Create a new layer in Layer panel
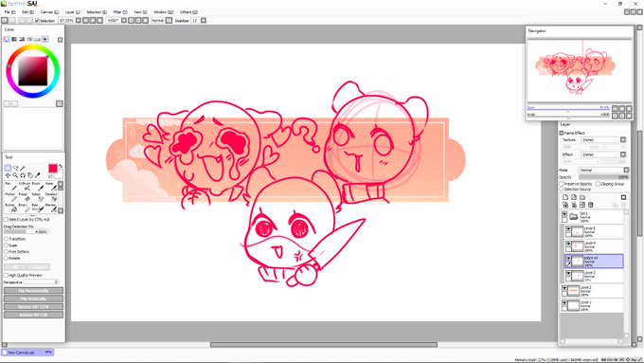Screen dimensions: 644x363 pyautogui.click(x=565, y=197)
